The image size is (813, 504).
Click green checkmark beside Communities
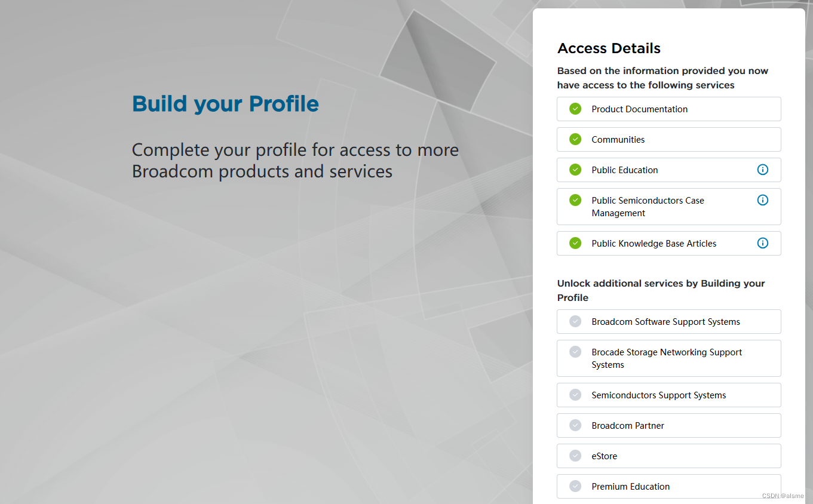tap(575, 139)
